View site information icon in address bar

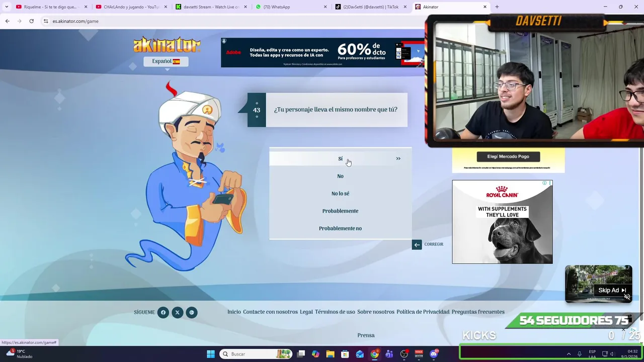click(x=46, y=21)
